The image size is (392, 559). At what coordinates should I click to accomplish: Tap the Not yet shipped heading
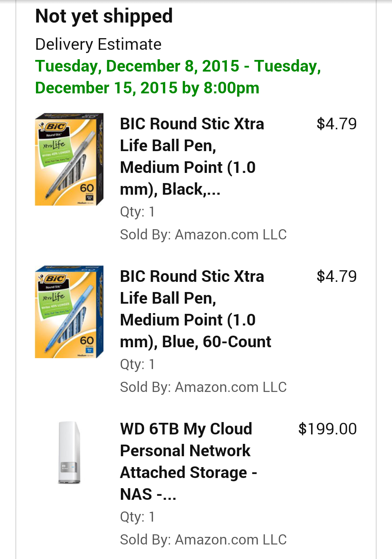104,16
